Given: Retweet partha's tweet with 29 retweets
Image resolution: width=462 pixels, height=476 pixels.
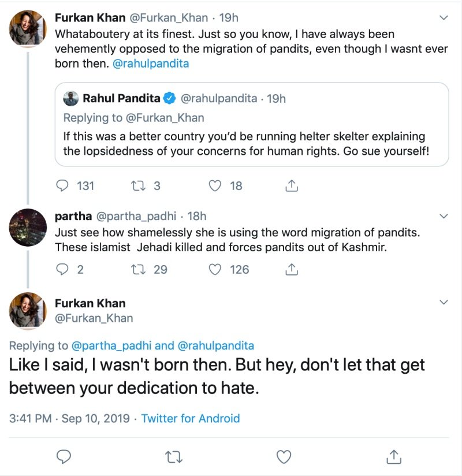Looking at the screenshot, I should tap(139, 269).
